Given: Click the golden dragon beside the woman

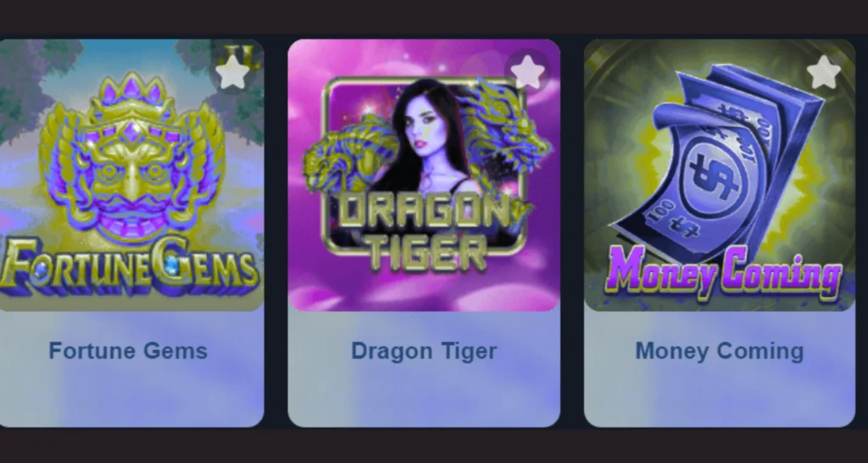Looking at the screenshot, I should 505,133.
